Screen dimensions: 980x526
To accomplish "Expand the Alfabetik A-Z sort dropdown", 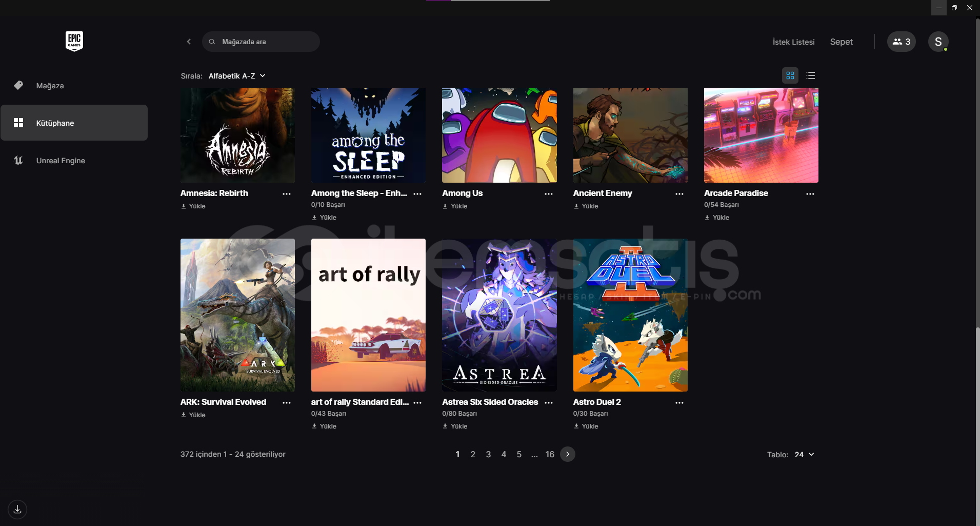I will (237, 76).
